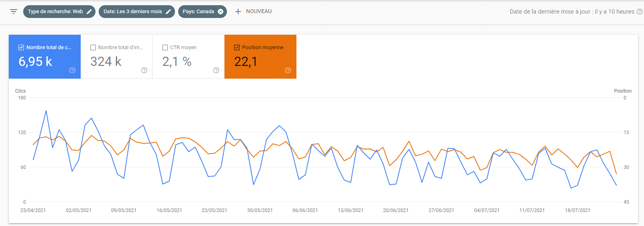Open help icon on Position moyenne card
Image resolution: width=644 pixels, height=226 pixels.
coord(288,70)
